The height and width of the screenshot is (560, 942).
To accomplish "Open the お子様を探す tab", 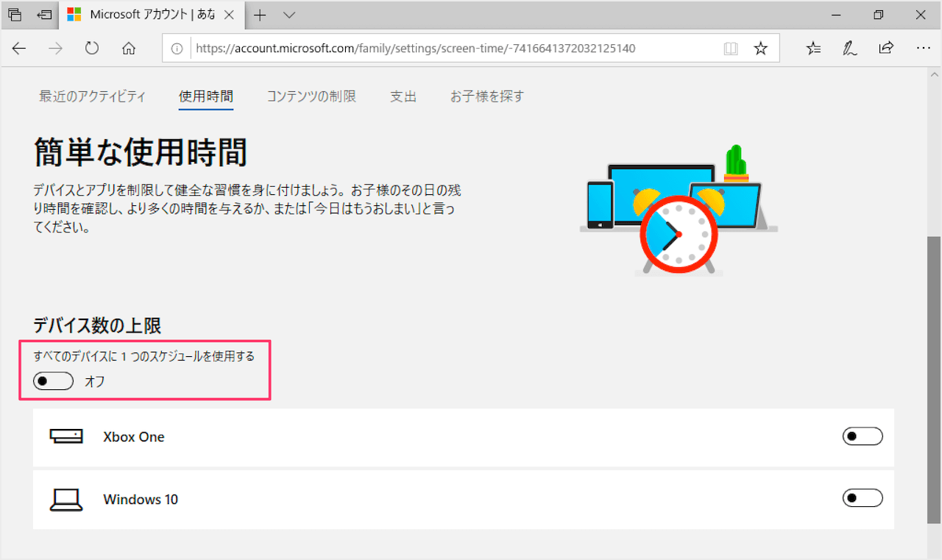I will point(487,96).
